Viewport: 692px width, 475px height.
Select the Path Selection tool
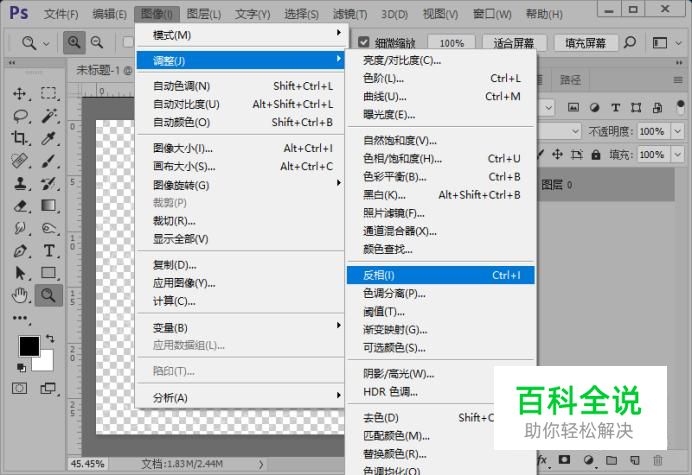(20, 273)
